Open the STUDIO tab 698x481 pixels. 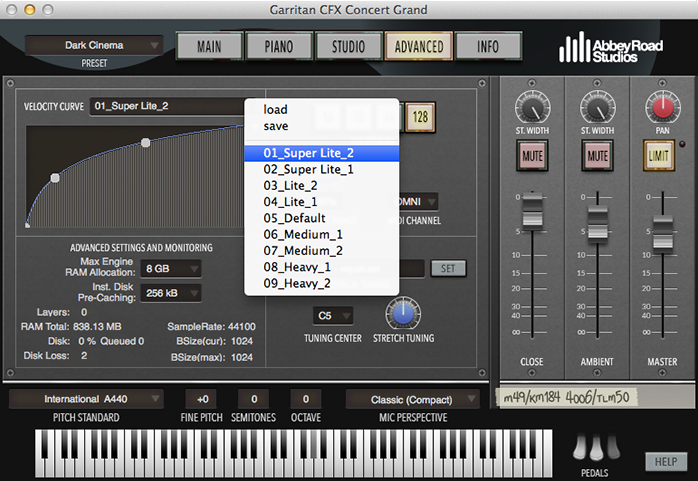[348, 46]
